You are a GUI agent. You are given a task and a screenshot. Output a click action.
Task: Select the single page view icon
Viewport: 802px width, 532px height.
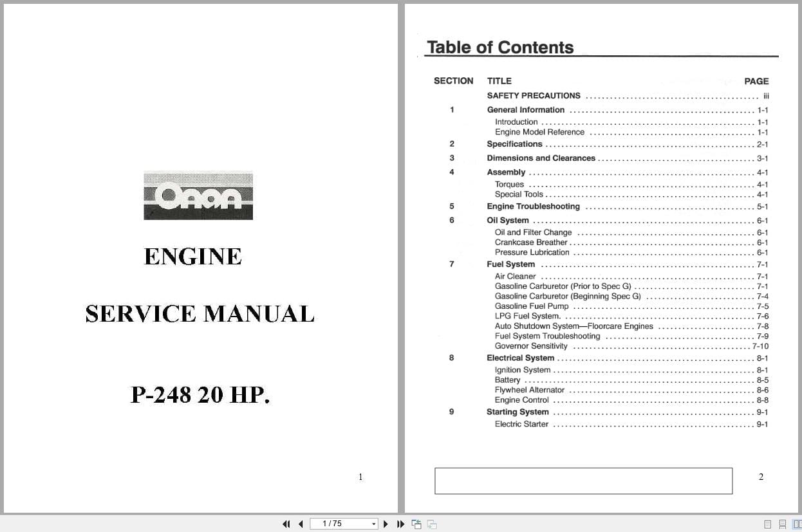pos(767,524)
